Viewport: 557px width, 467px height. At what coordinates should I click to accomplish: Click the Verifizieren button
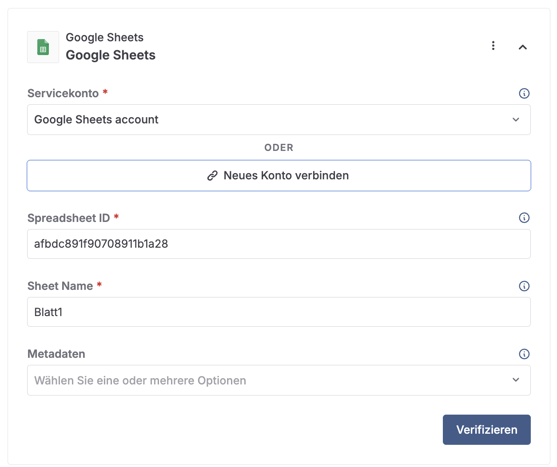tap(487, 430)
